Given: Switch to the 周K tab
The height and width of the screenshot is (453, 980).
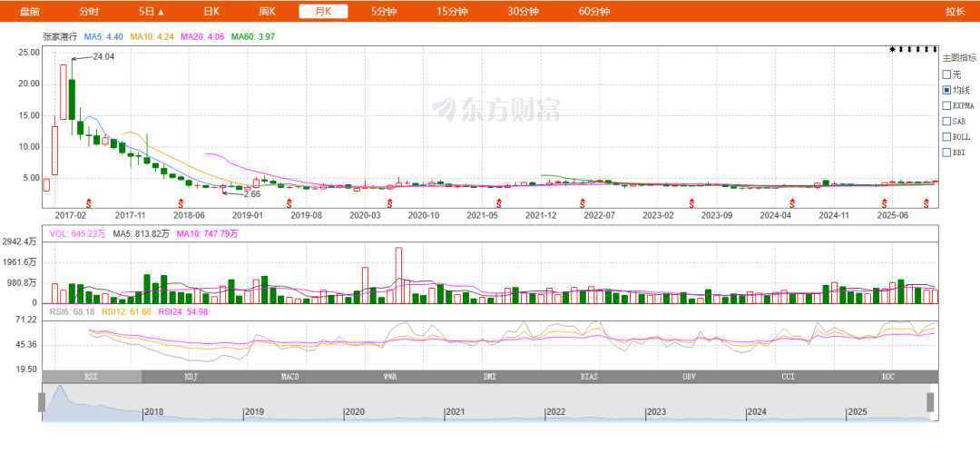Looking at the screenshot, I should (267, 12).
